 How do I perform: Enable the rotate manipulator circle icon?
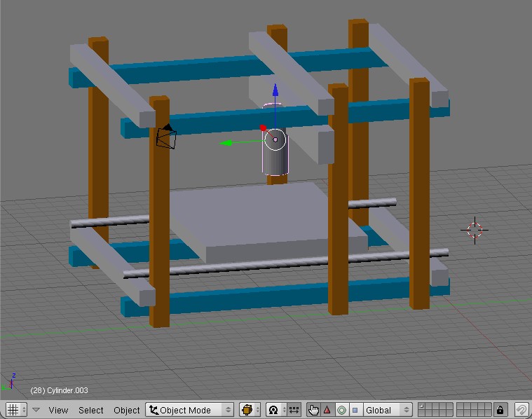pos(341,410)
